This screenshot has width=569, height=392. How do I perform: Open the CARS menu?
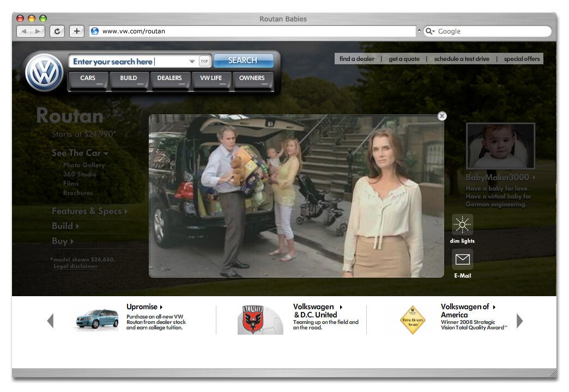click(88, 80)
